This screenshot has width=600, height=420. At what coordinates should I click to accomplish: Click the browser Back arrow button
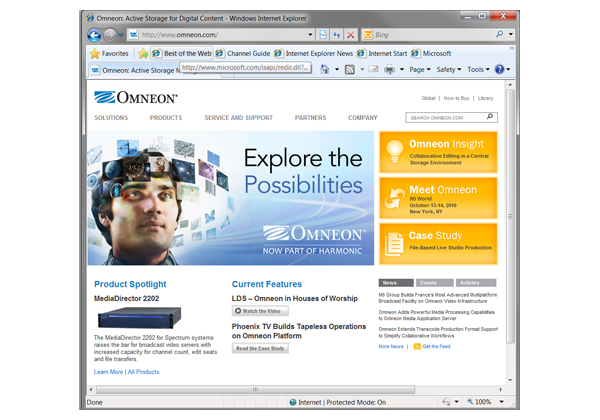[x=93, y=34]
